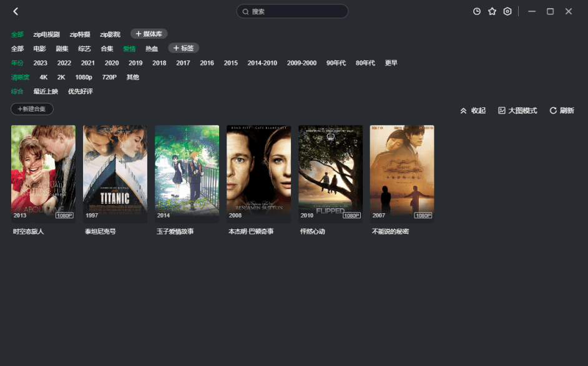Sort by 最近上映 recent release
Viewport: 588px width, 366px height.
46,92
